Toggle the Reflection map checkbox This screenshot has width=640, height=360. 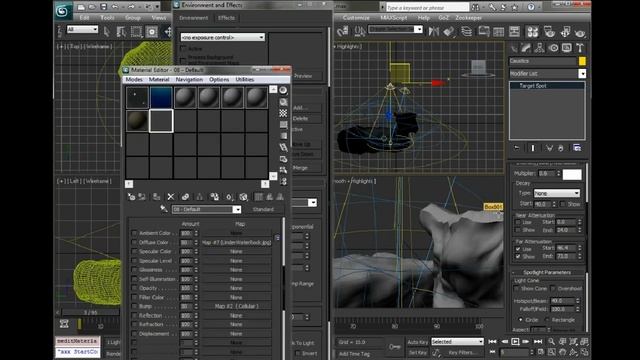click(134, 316)
